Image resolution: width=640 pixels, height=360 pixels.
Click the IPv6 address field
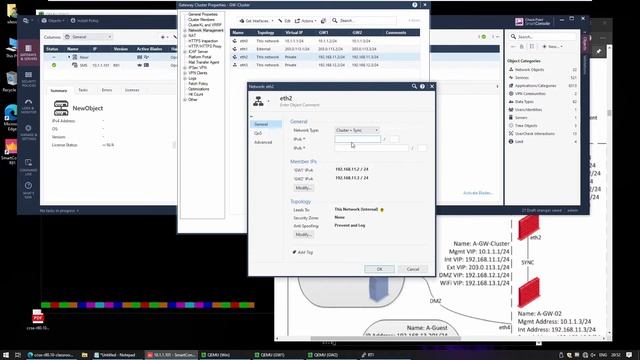click(x=371, y=148)
